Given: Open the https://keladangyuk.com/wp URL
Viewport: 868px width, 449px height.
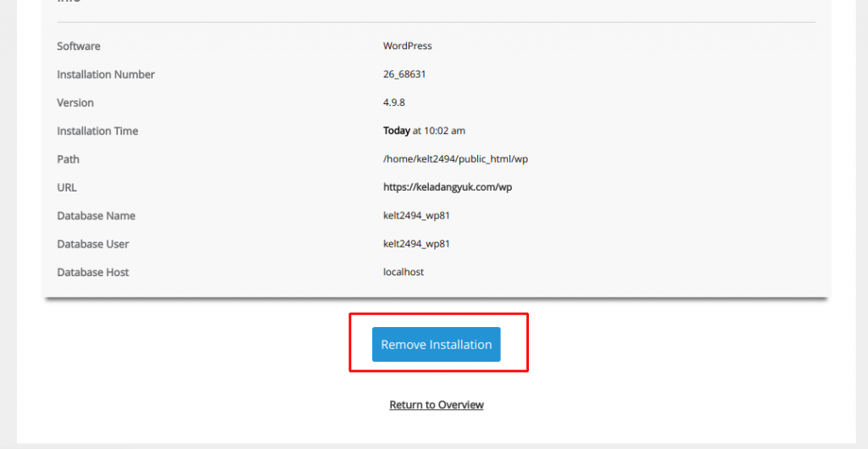Looking at the screenshot, I should coord(448,187).
